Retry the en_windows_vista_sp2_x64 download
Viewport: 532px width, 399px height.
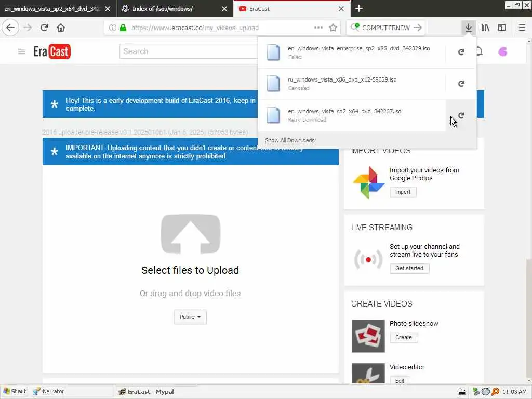coord(461,115)
